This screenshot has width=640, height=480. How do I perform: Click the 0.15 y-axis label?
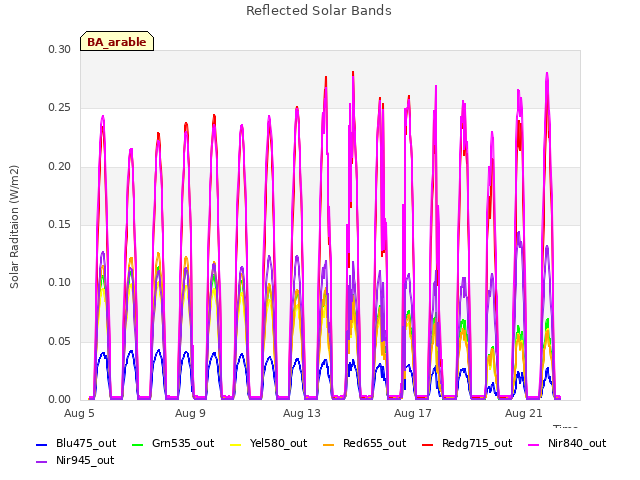[60, 224]
